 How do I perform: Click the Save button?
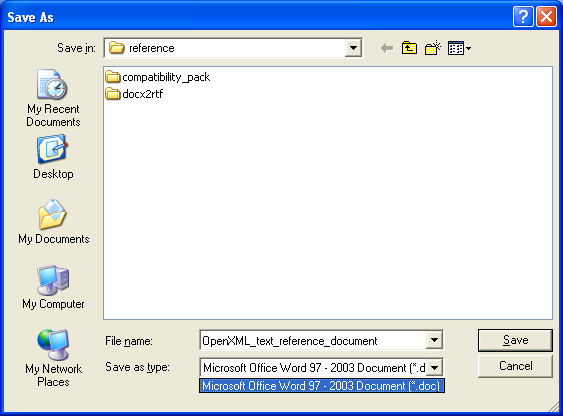pyautogui.click(x=515, y=340)
